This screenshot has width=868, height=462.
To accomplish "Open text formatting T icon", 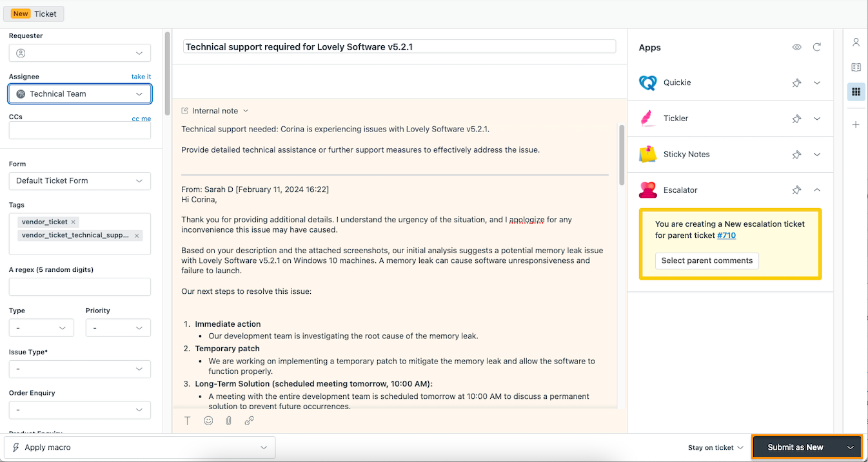I will [x=188, y=421].
